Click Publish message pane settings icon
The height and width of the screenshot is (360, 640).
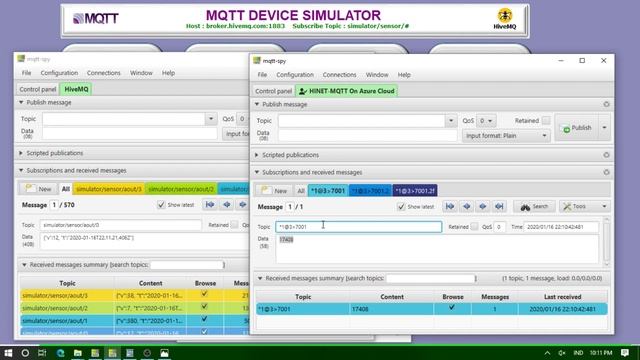pos(606,104)
